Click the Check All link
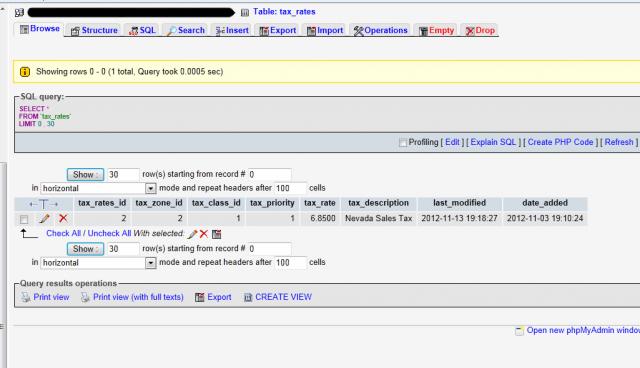 (x=63, y=233)
